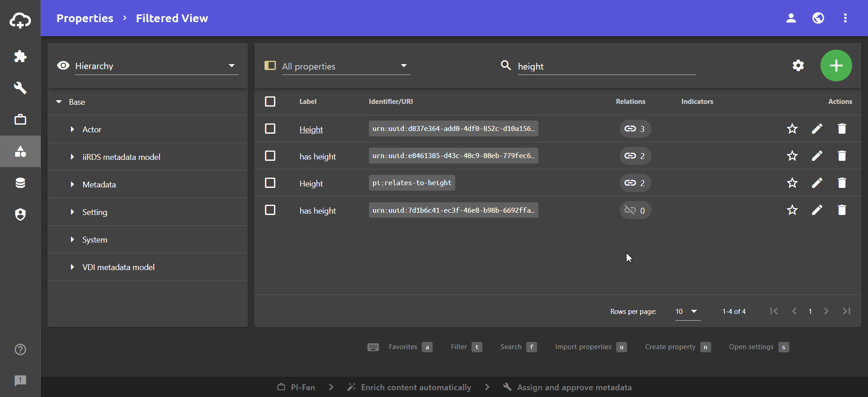Check the has height row with e8461385 identifier
Viewport: 868px width, 397px height.
(270, 156)
